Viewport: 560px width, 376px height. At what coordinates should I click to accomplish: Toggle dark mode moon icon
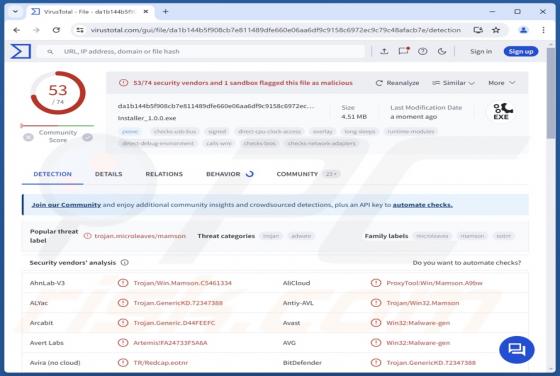(442, 51)
